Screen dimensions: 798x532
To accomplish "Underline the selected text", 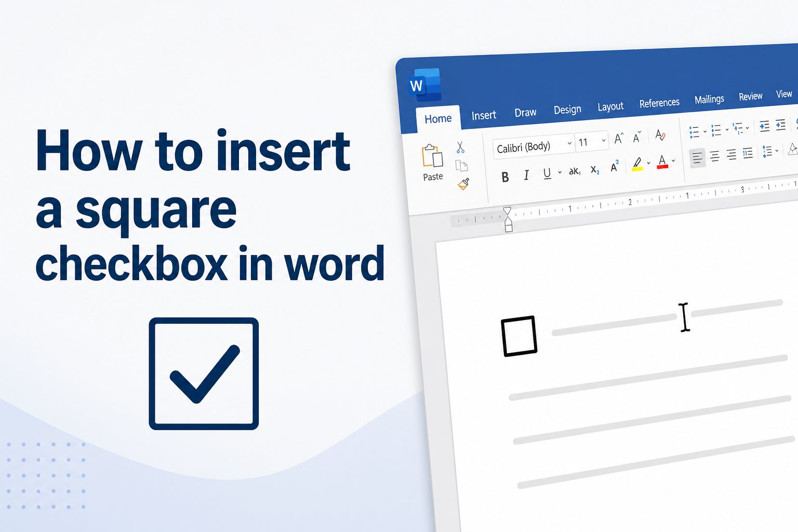I will (547, 174).
